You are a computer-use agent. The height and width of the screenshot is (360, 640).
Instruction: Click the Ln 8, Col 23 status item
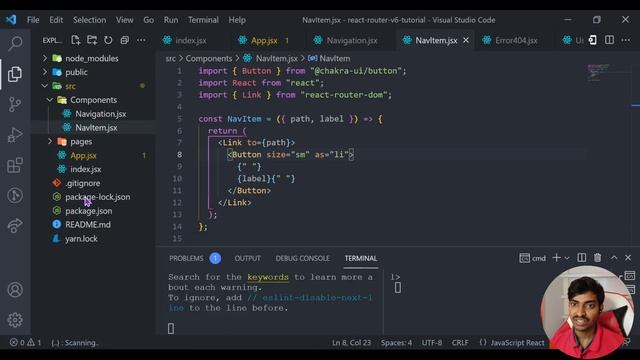[x=351, y=342]
